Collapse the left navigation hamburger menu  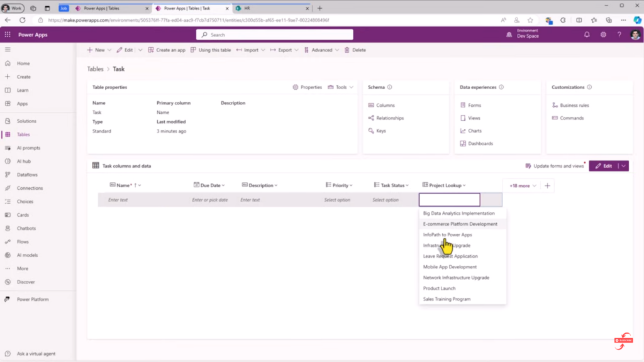[8, 50]
